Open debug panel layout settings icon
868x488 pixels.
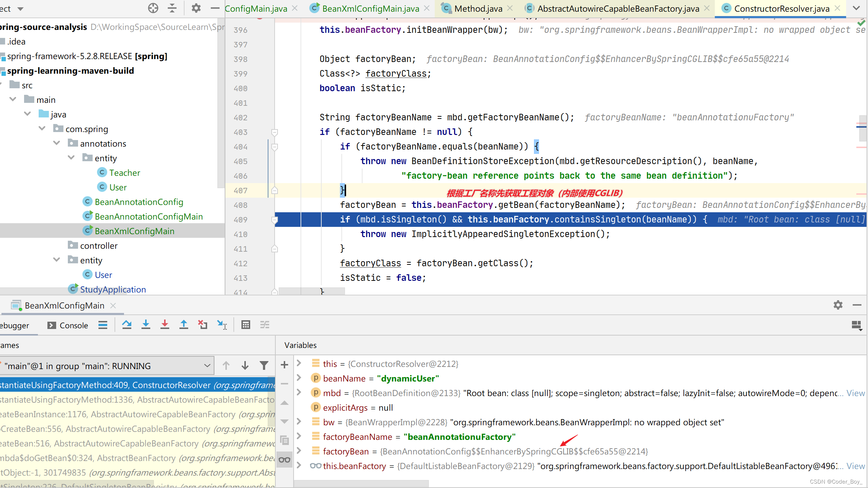(857, 325)
